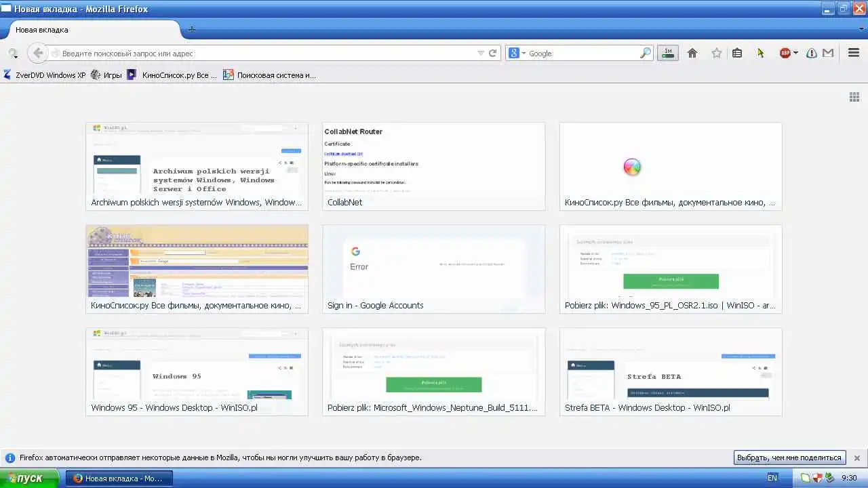Open КиноСписок tile with purple site preview
The width and height of the screenshot is (868, 488).
coord(197,269)
